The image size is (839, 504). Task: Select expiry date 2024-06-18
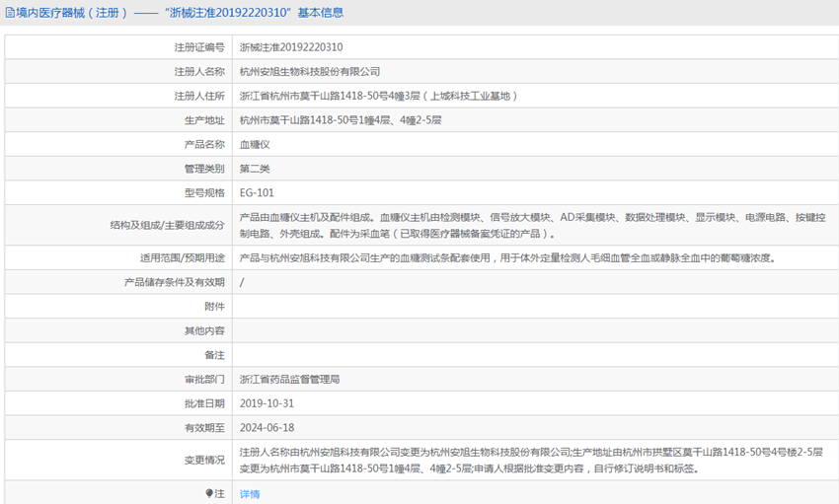[267, 428]
